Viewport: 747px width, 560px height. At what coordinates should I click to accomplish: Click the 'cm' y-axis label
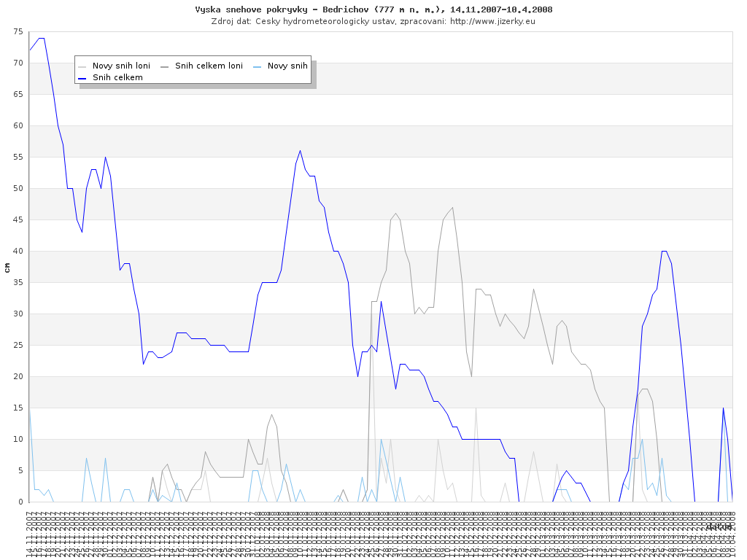[7, 268]
